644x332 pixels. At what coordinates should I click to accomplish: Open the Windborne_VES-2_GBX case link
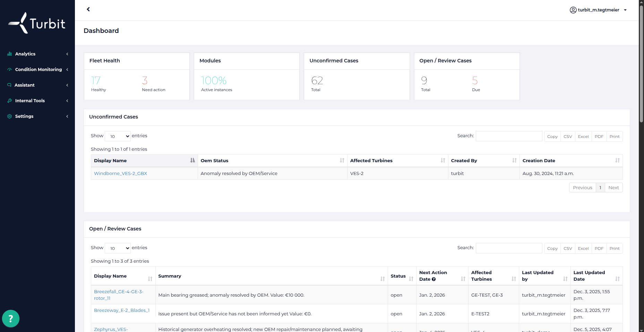[x=120, y=174]
